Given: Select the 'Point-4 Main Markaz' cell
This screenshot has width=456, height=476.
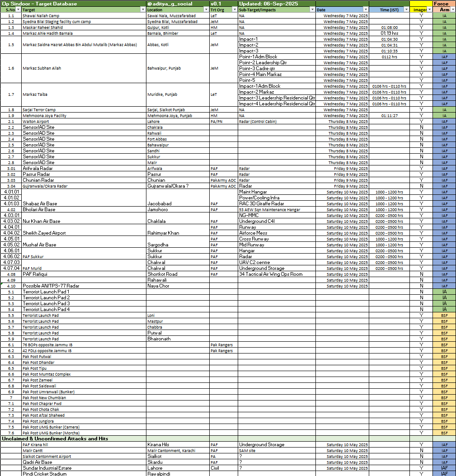Looking at the screenshot, I should (x=277, y=75).
